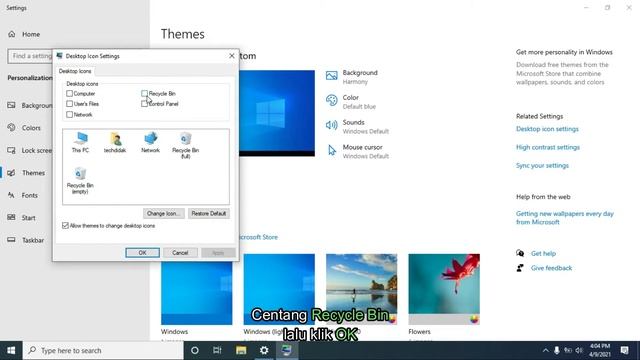Open the Windows Start menu
Viewport: 640px width, 360px height.
pyautogui.click(x=11, y=350)
